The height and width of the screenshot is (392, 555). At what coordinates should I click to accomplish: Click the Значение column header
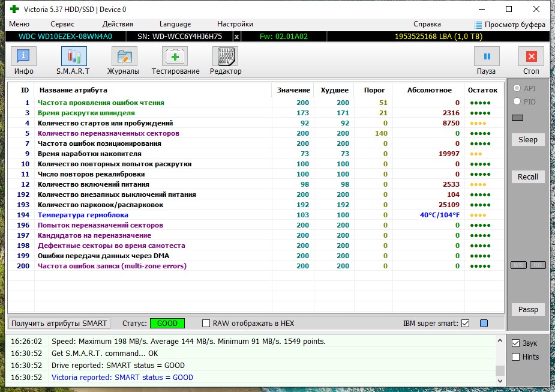click(x=293, y=90)
